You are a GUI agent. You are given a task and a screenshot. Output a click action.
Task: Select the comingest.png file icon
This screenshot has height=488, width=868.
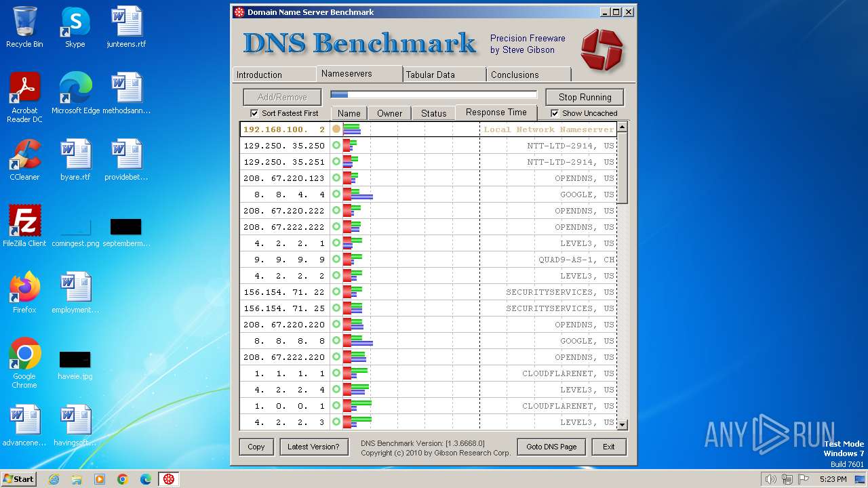[x=75, y=233]
